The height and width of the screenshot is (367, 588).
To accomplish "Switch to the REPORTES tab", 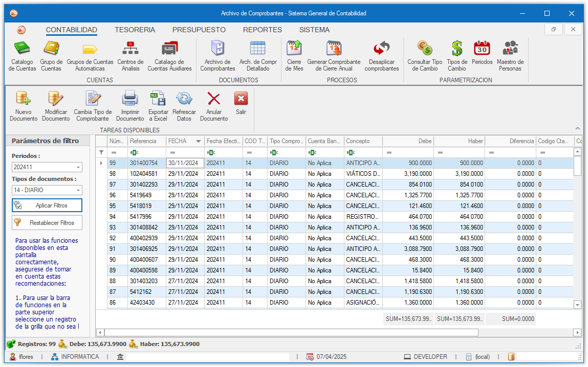I will coord(263,30).
